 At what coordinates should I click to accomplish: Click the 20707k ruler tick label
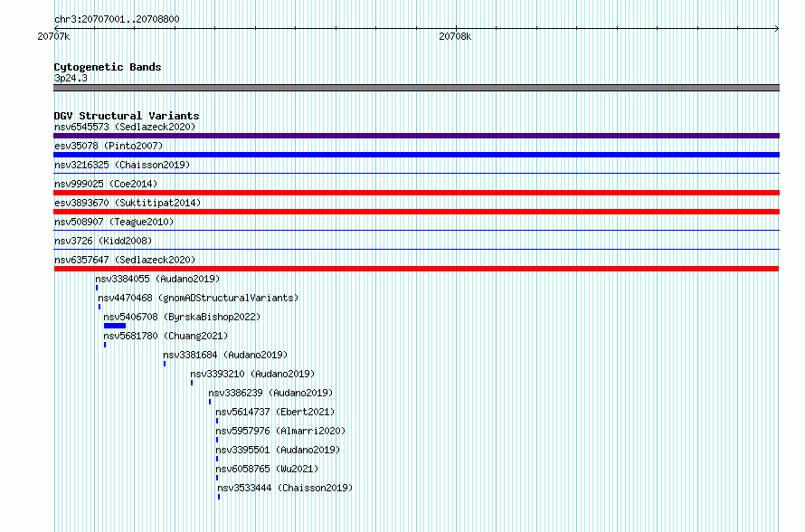53,36
